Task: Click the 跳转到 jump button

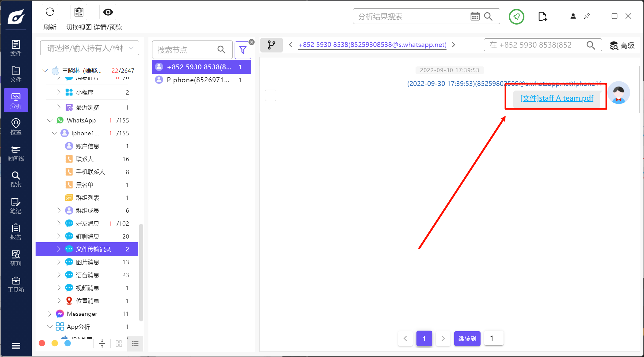Action: pyautogui.click(x=467, y=338)
